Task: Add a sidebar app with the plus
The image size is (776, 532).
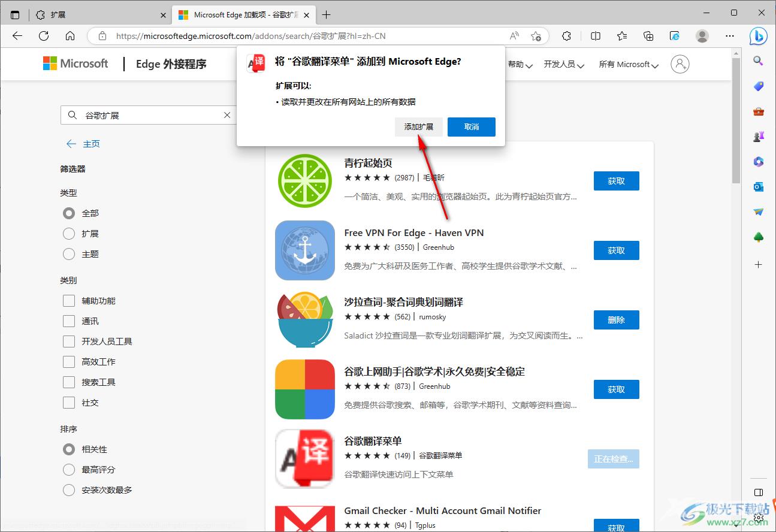Action: click(x=758, y=264)
